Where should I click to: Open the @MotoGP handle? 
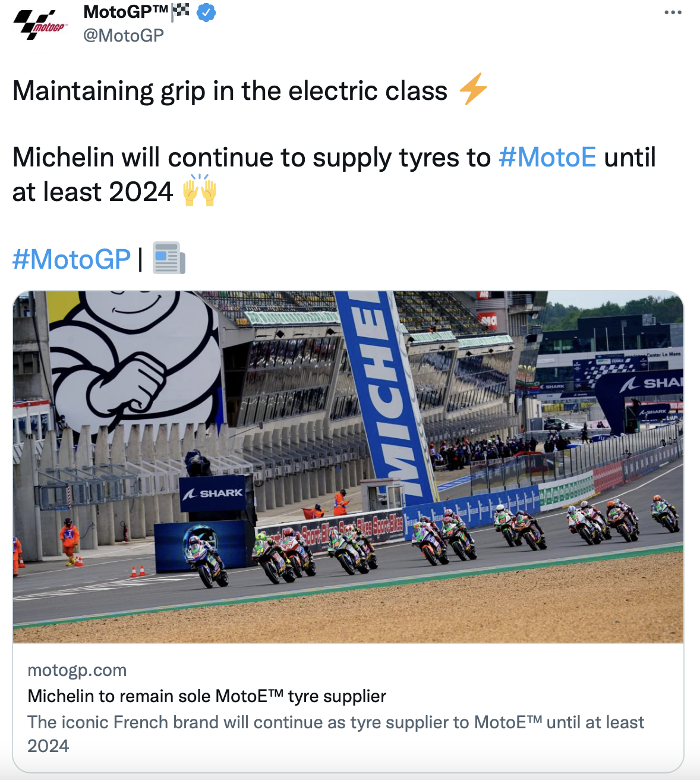pyautogui.click(x=124, y=36)
